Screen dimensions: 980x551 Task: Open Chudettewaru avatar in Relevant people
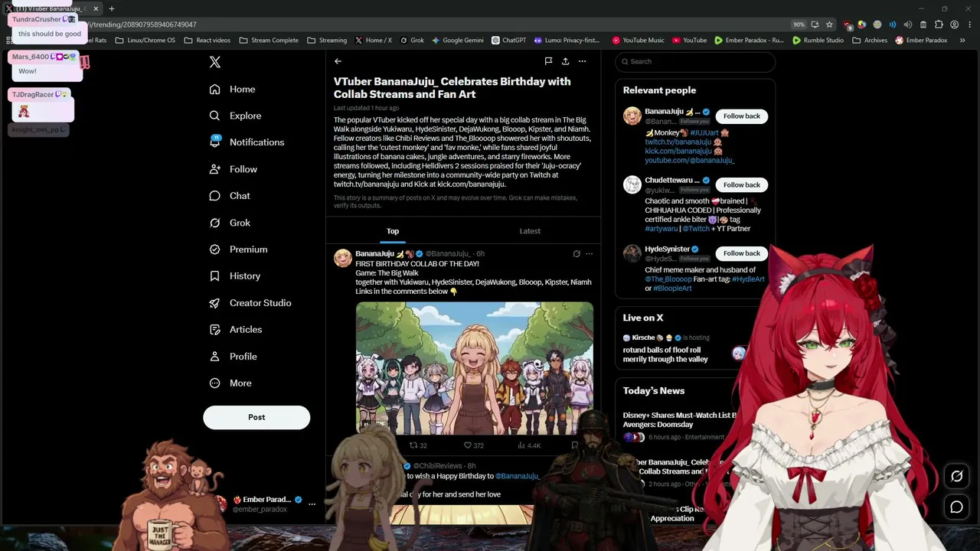[632, 184]
